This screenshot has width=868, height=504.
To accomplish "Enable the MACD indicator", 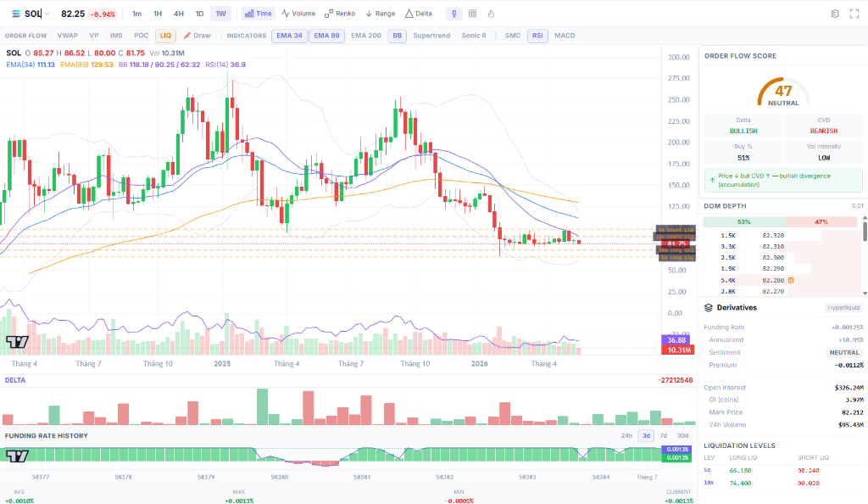I will (x=565, y=36).
